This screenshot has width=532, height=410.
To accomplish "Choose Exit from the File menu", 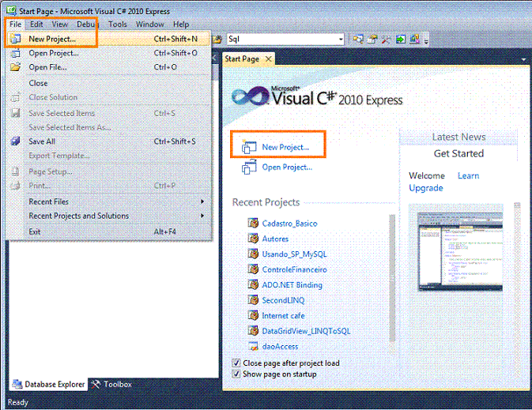I will [x=108, y=231].
